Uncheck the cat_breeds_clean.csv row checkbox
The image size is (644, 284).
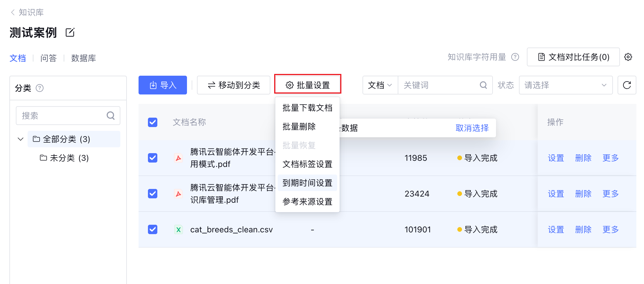coord(153,229)
